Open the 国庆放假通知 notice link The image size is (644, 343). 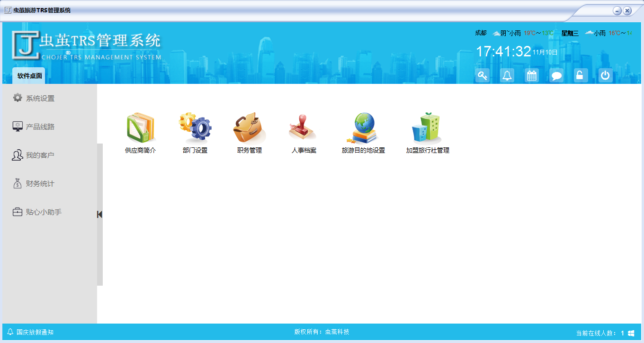coord(35,333)
